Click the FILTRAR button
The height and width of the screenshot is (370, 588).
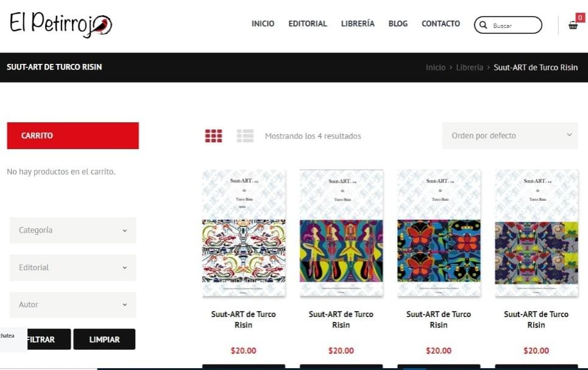40,340
